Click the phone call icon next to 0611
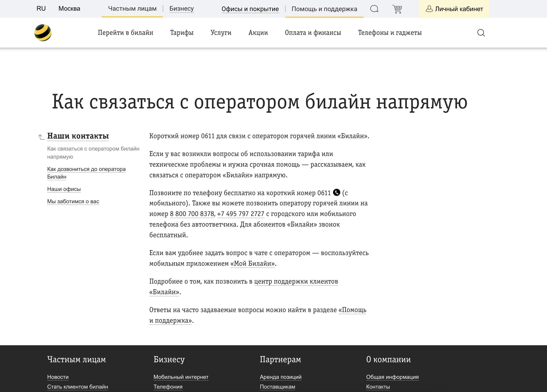Viewport: 547px width, 392px height. [x=336, y=193]
